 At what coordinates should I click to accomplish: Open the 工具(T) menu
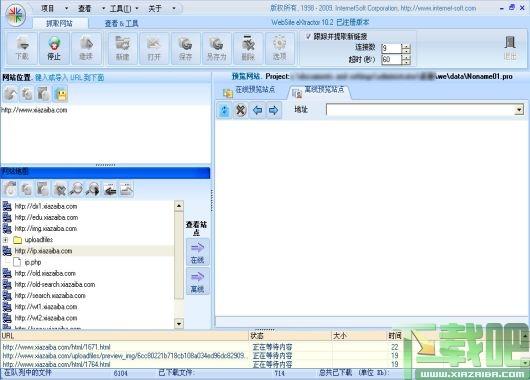[120, 8]
